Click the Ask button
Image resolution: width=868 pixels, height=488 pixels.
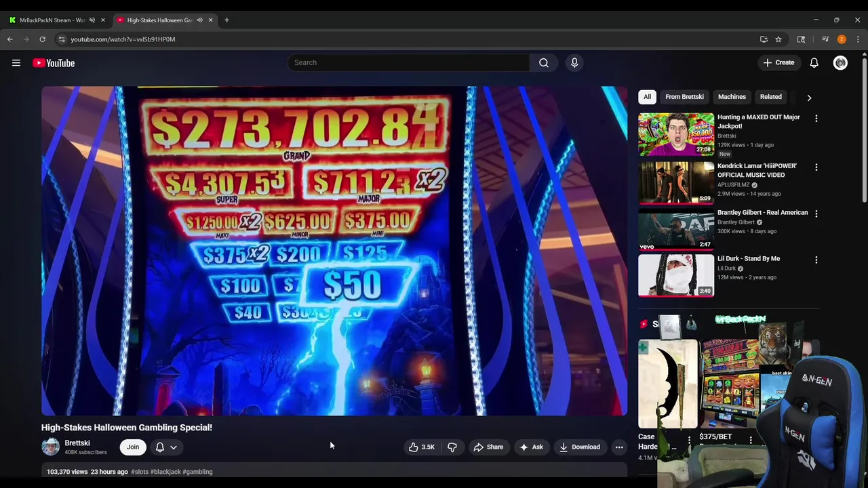[531, 447]
